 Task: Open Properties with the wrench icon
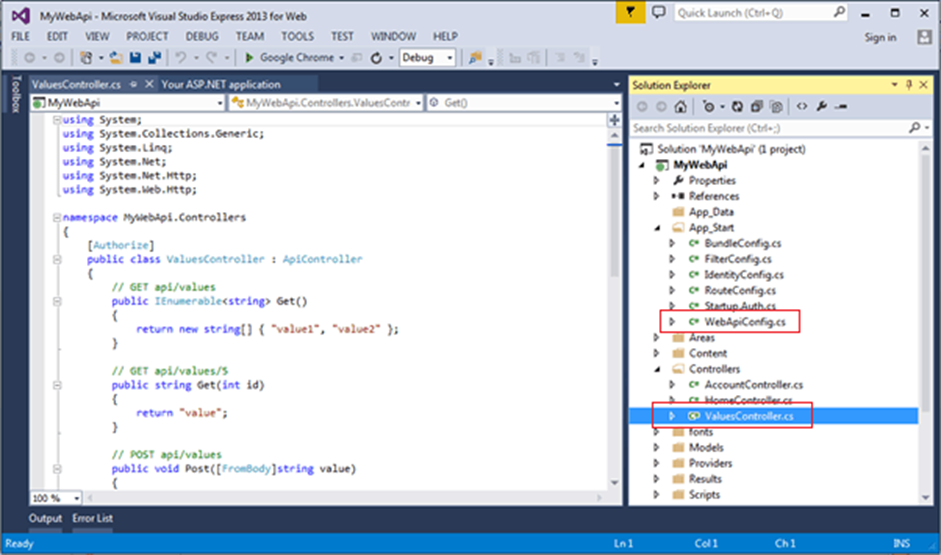tap(822, 106)
